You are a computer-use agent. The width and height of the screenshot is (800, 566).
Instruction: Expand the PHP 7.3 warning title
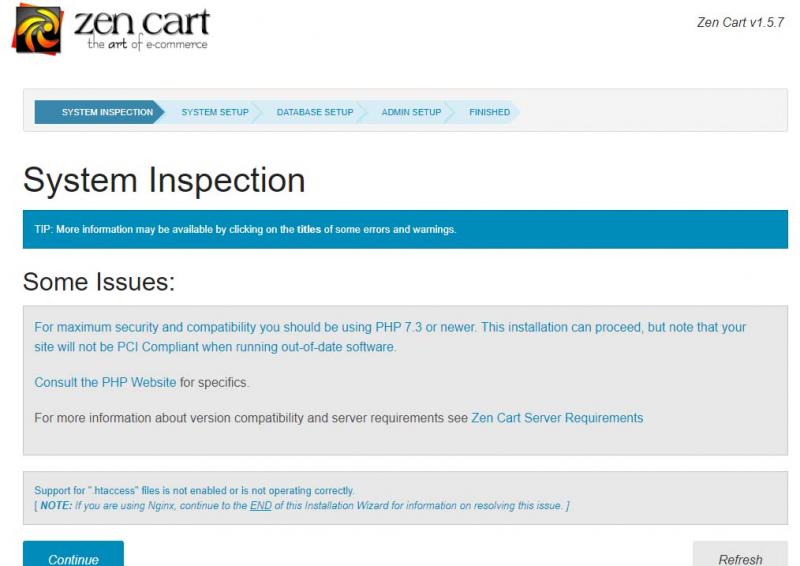pos(390,337)
